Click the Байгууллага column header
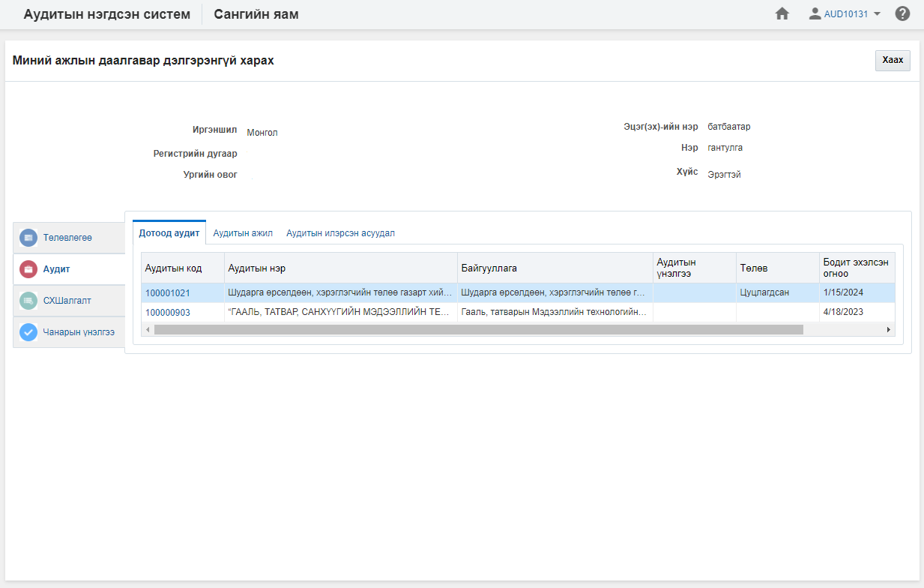 click(x=555, y=268)
